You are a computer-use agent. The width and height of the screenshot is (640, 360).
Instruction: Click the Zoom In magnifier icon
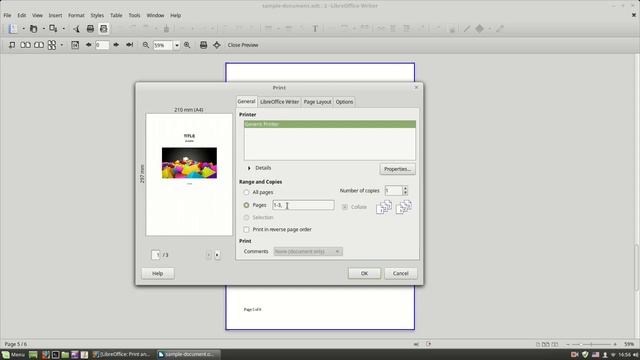tap(187, 45)
